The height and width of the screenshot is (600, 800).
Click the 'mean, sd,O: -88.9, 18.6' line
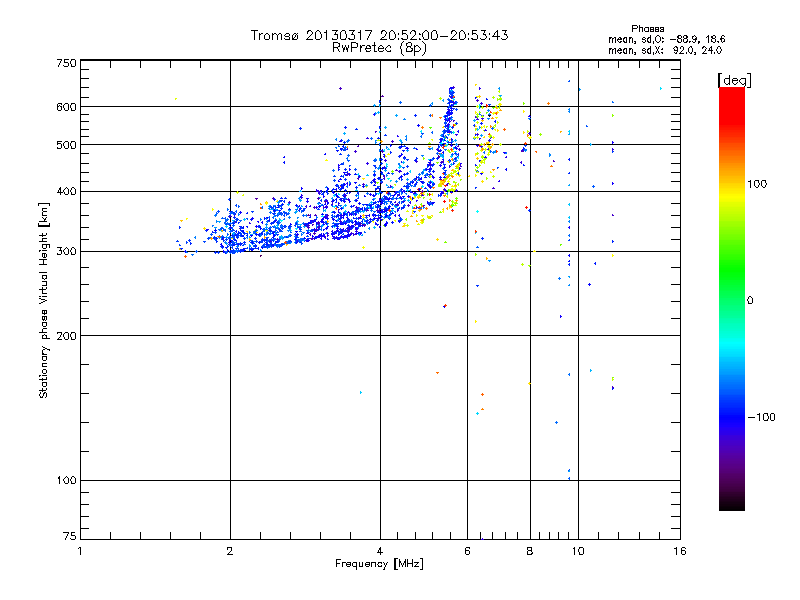coord(666,39)
